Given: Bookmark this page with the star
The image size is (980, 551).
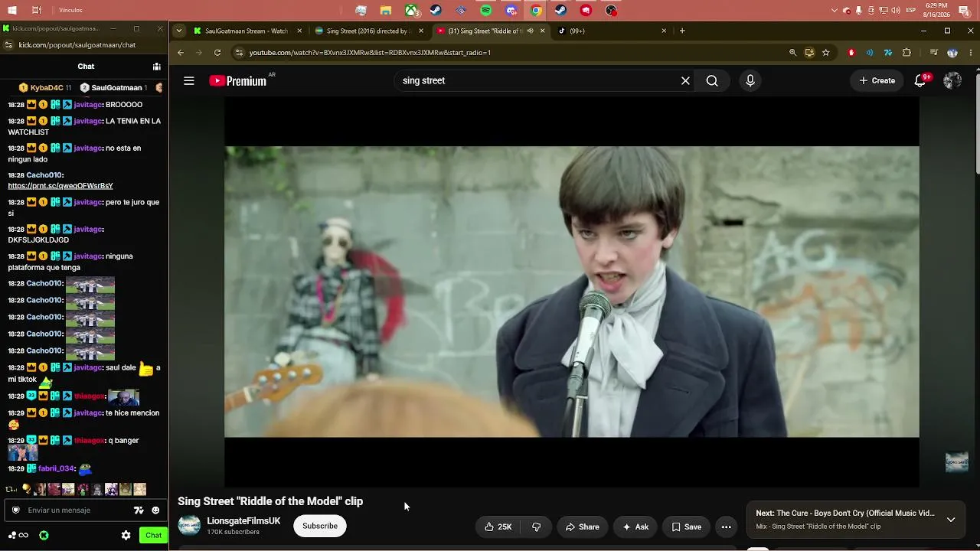Looking at the screenshot, I should [x=825, y=53].
